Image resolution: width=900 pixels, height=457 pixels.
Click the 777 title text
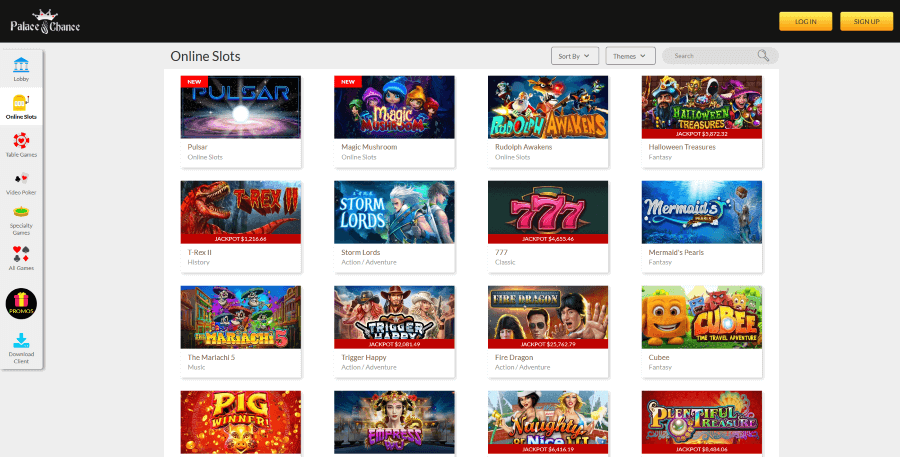pyautogui.click(x=501, y=252)
